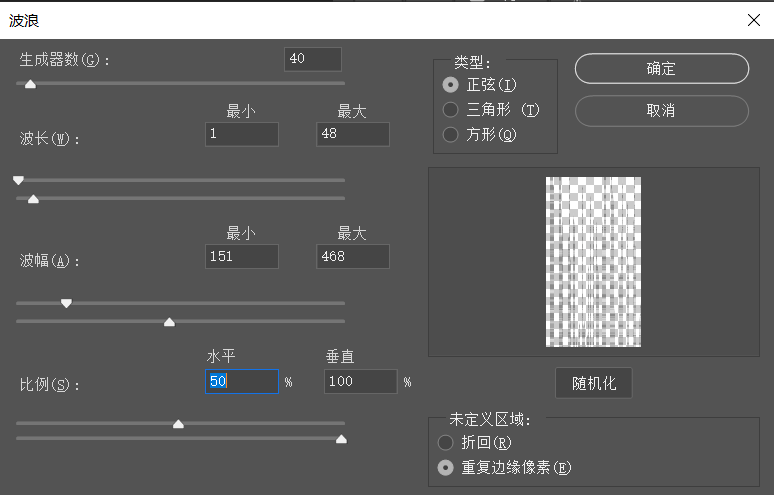Screen dimensions: 774x495
Task: Select the 三角形 (Triangle) wave type
Action: [x=451, y=110]
